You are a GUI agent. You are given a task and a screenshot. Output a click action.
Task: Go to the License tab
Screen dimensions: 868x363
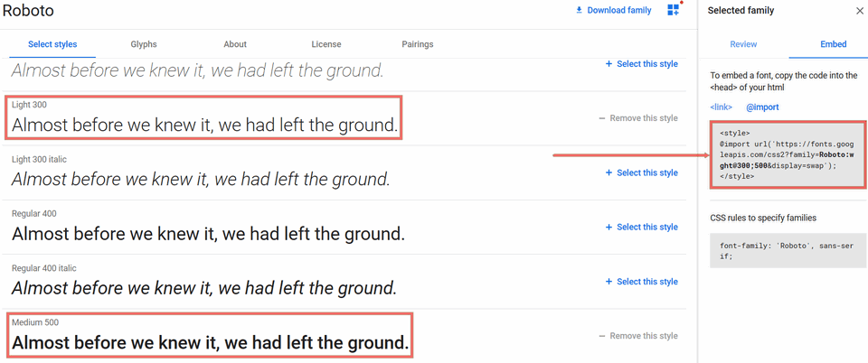pyautogui.click(x=326, y=44)
